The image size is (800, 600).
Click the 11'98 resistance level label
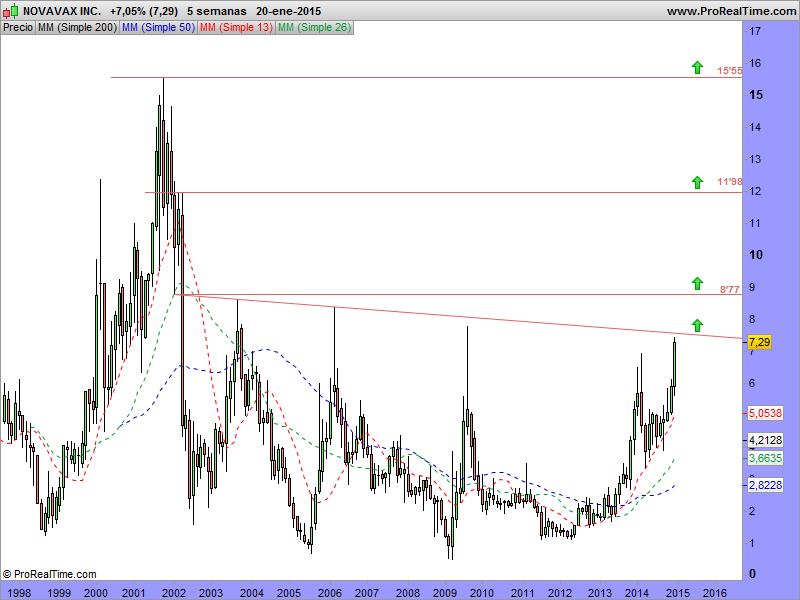tap(729, 182)
